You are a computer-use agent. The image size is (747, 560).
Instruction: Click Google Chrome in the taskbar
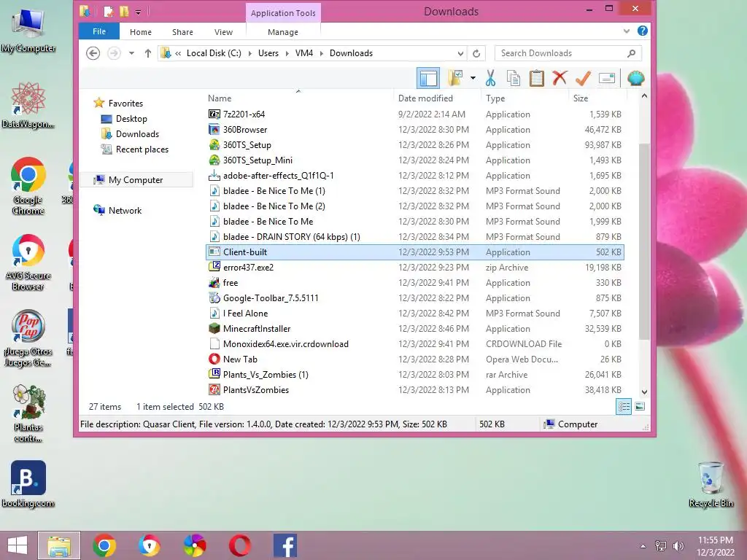point(104,545)
